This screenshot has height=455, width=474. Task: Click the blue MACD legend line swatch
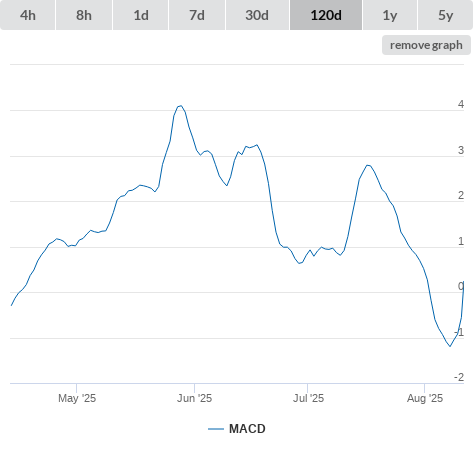click(x=216, y=429)
